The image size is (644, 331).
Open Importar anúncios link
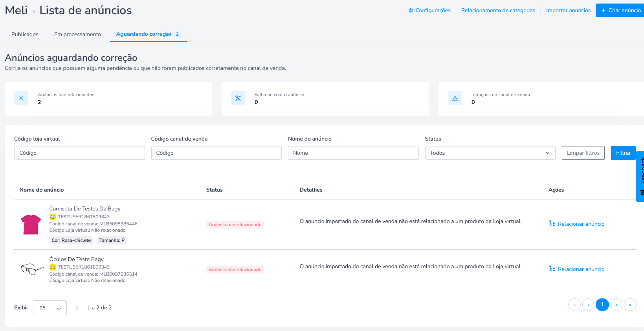tap(568, 10)
